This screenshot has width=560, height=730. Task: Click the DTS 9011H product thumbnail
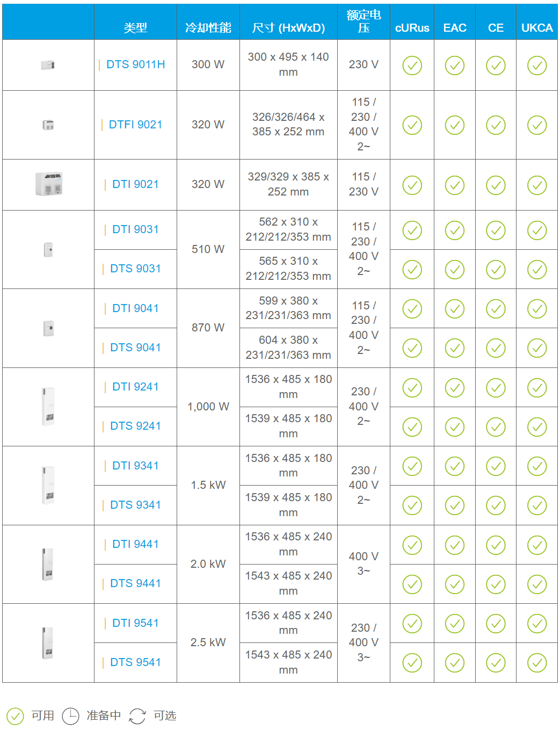click(x=48, y=65)
